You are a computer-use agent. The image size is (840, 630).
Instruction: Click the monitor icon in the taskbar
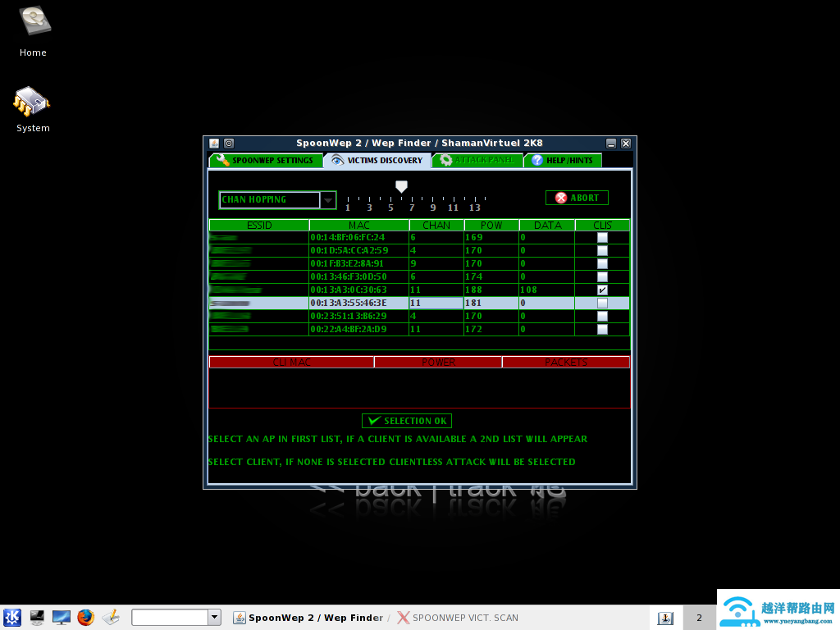pyautogui.click(x=61, y=618)
